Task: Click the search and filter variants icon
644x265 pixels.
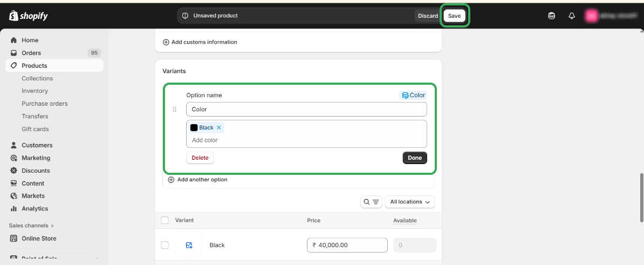Action: pos(371,202)
